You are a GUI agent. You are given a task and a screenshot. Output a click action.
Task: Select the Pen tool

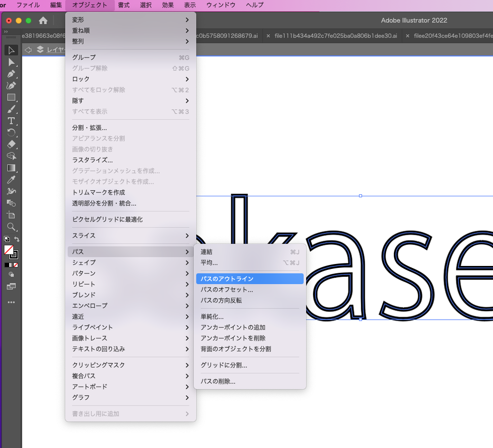click(x=11, y=74)
